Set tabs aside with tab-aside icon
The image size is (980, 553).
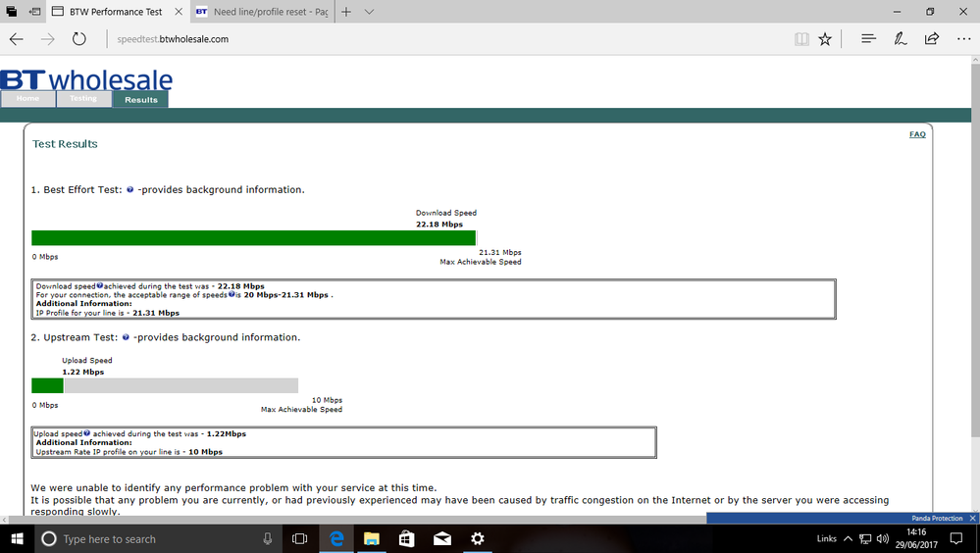35,11
